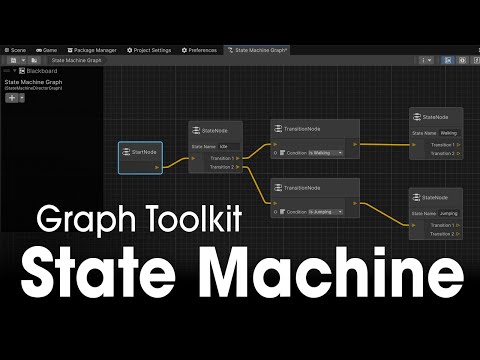Select the lower TransitionNode title
The height and width of the screenshot is (360, 480).
point(302,188)
